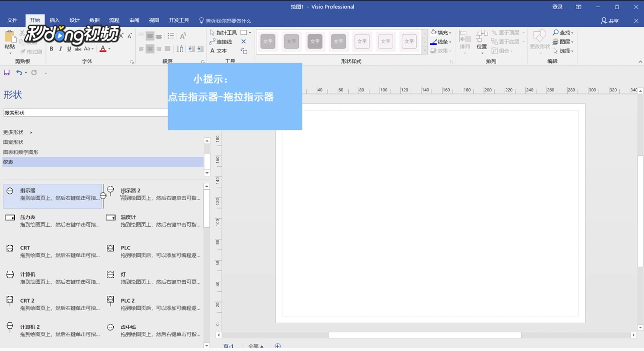Open the Line (线条) dropdown
This screenshot has width=644, height=351.
(x=441, y=41)
